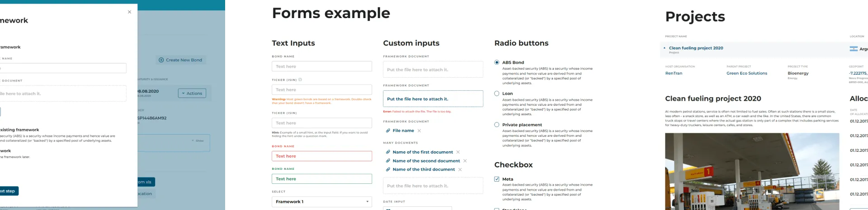Remove the first document from list
This screenshot has width=868, height=210.
pyautogui.click(x=458, y=152)
